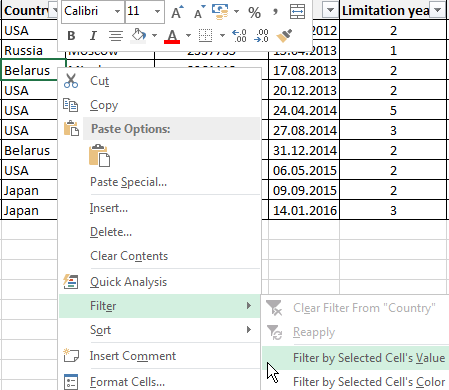Expand accounting format options arrow
449x390 pixels.
coord(236,11)
